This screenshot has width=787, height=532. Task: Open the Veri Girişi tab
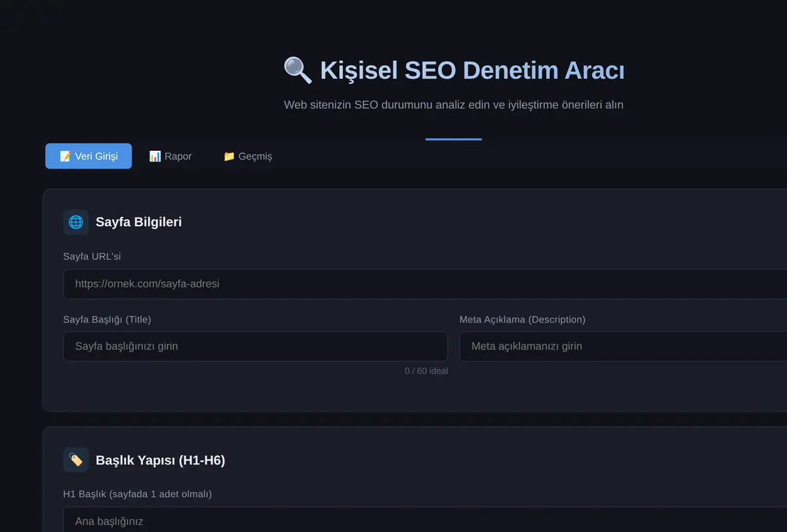(x=89, y=156)
